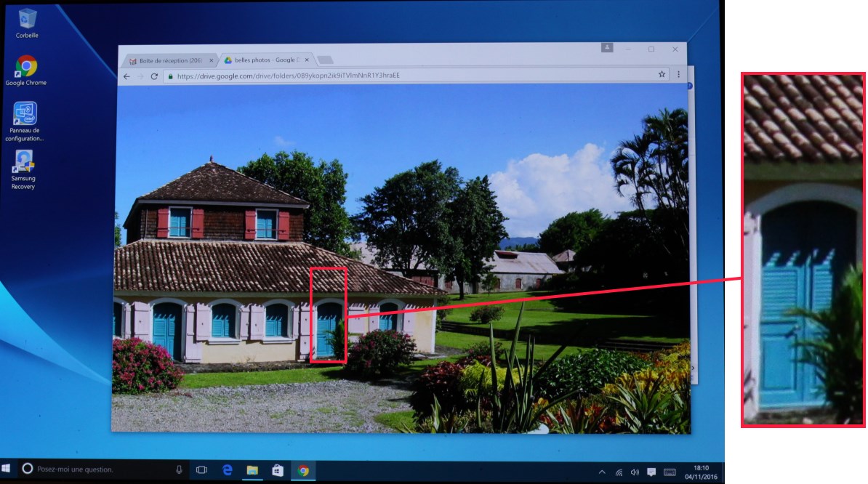Switch to the Boîte de réception Gmail tab
Screen dimensions: 868x484
(x=169, y=60)
